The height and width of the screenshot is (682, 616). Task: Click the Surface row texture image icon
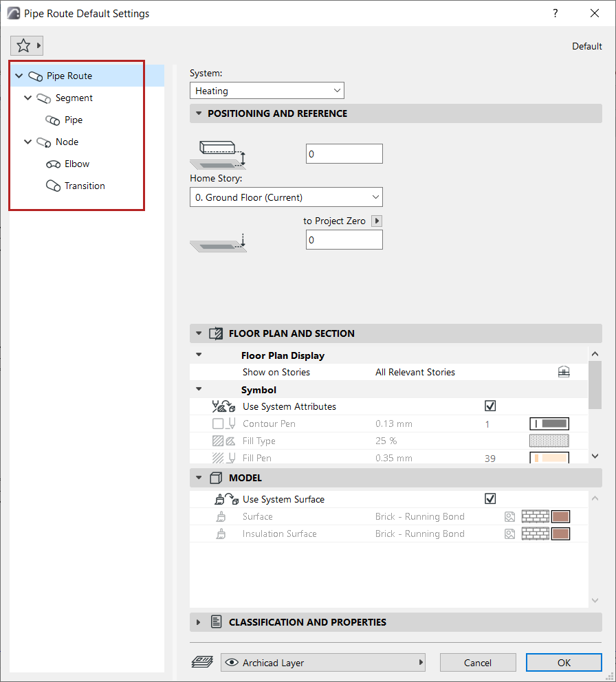(509, 517)
